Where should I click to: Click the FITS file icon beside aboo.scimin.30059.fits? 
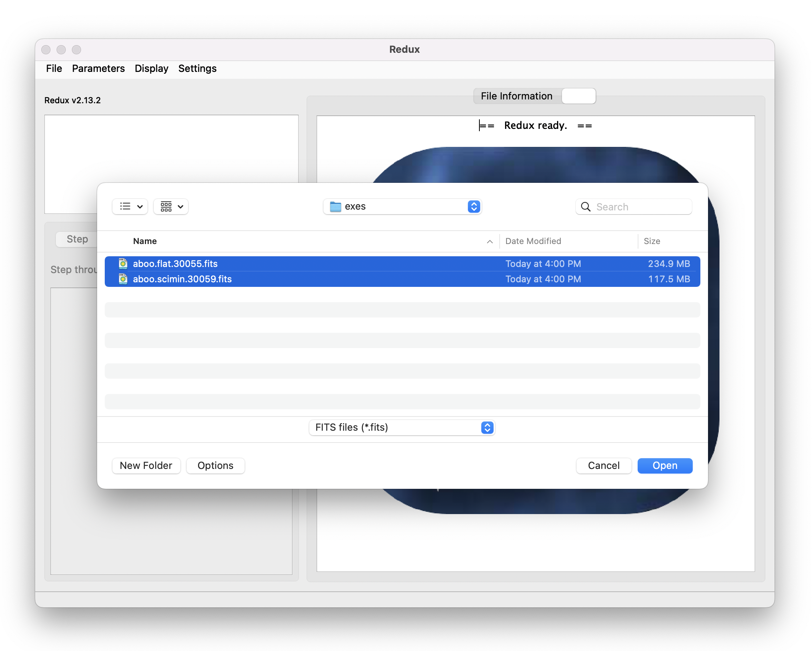(123, 279)
